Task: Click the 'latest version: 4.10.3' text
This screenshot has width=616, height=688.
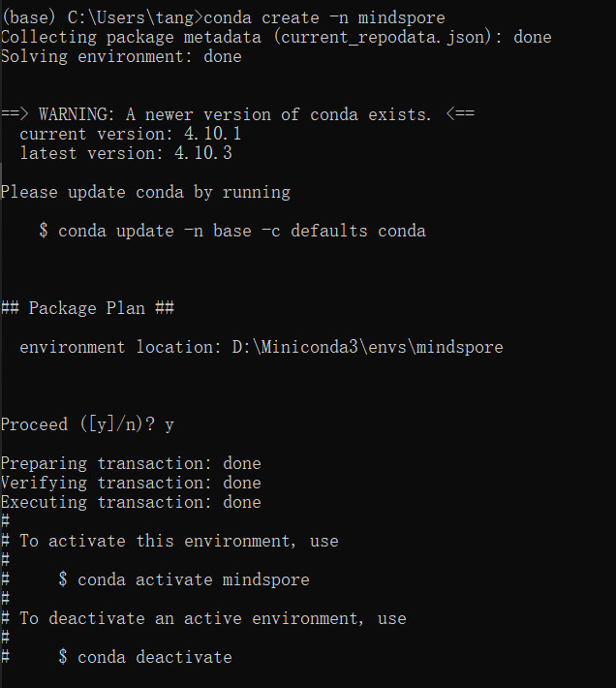Action: pos(126,153)
